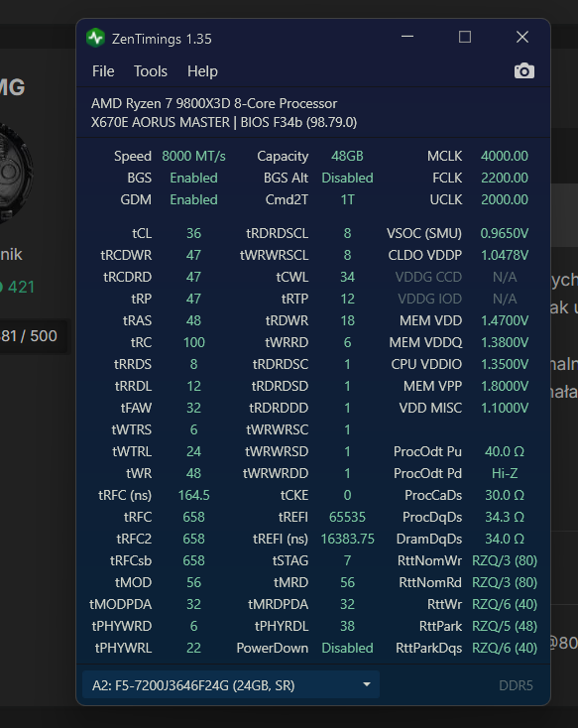Click the tCL value 36

tap(193, 233)
